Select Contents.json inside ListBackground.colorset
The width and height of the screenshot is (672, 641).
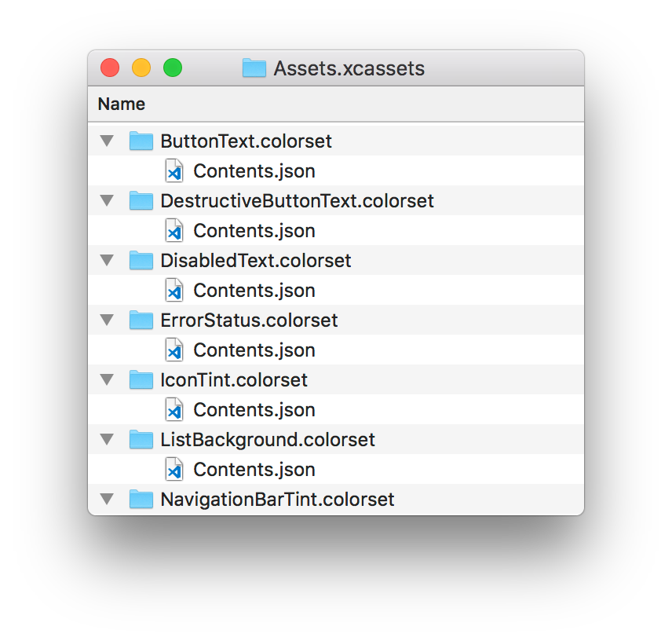coord(254,470)
